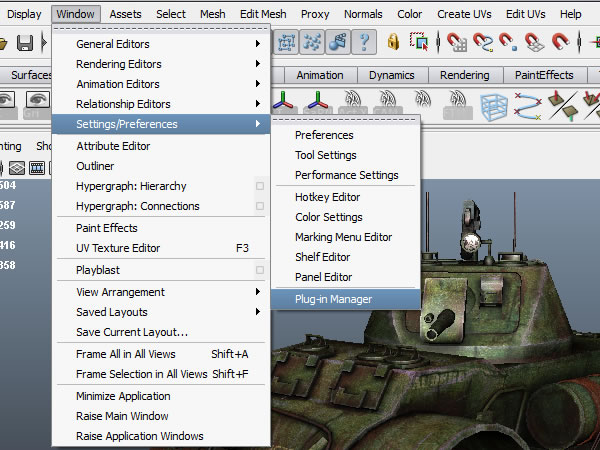600x450 pixels.
Task: Click the snap to points magnet icon
Action: (508, 42)
